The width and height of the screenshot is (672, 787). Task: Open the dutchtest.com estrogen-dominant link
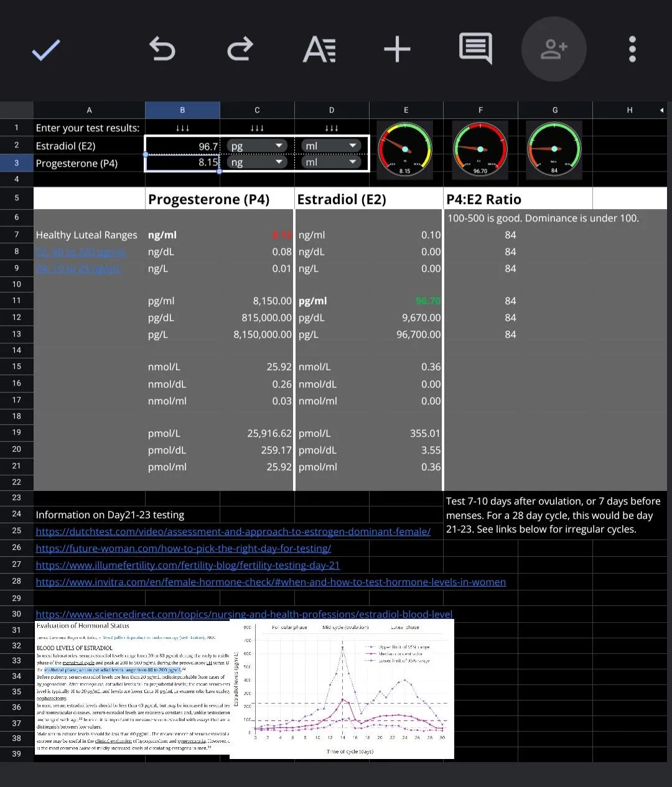point(233,532)
